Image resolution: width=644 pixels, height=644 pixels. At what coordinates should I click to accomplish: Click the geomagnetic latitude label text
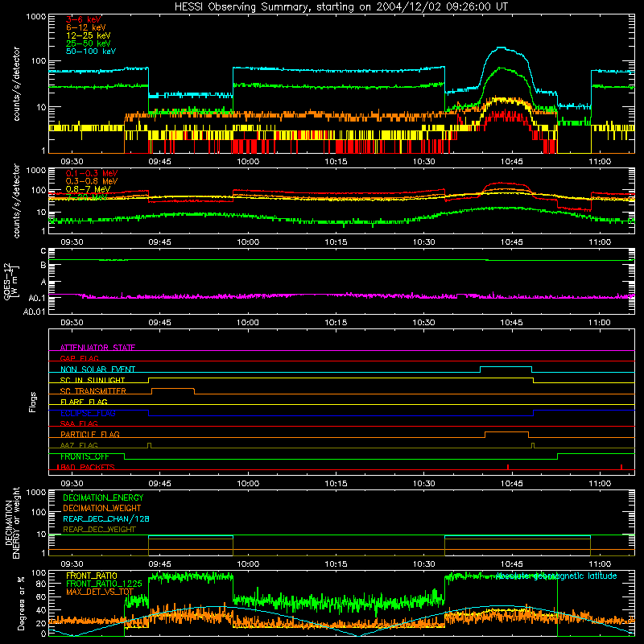[556, 576]
